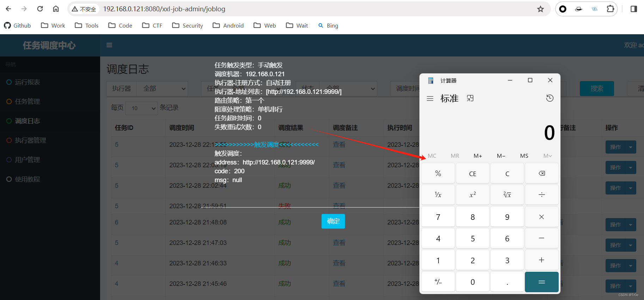Screen dimensions: 644x300
Task: Expand the 状态 filter dropdown
Action: point(348,89)
